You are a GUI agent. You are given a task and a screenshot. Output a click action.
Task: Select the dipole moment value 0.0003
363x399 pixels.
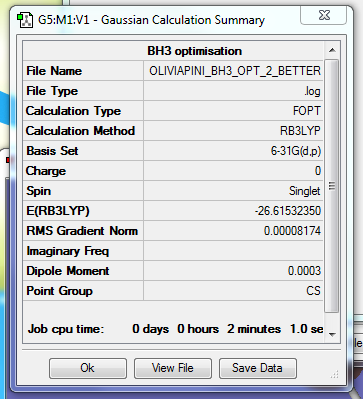pyautogui.click(x=304, y=271)
